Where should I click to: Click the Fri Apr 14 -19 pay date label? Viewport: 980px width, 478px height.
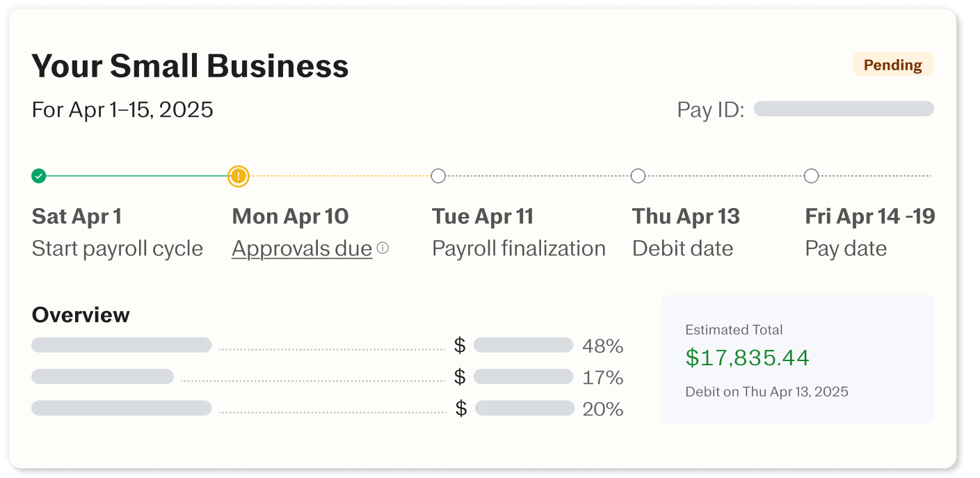[x=870, y=216]
